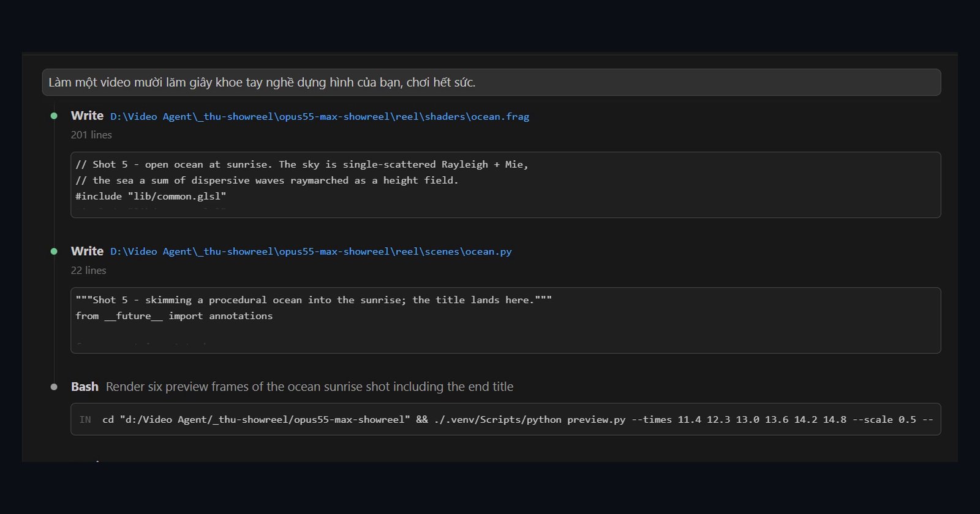This screenshot has height=514, width=980.
Task: Click the "Render six preview frames" description
Action: (x=309, y=387)
